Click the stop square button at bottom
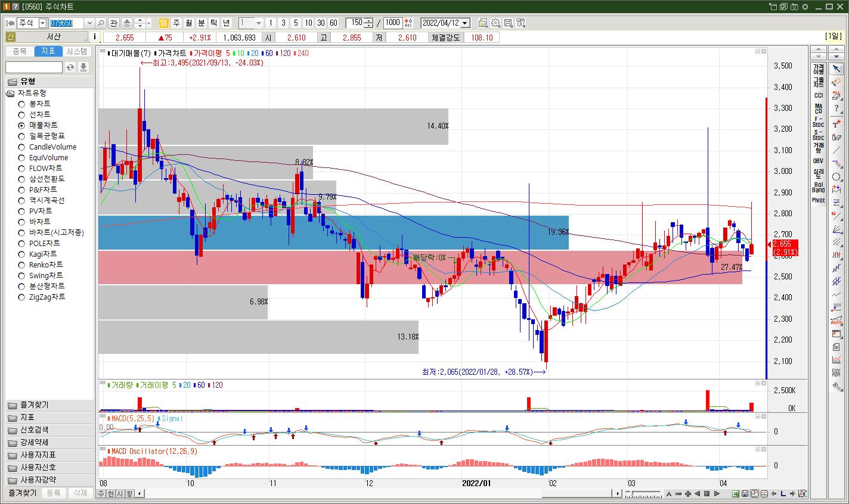 [707, 493]
